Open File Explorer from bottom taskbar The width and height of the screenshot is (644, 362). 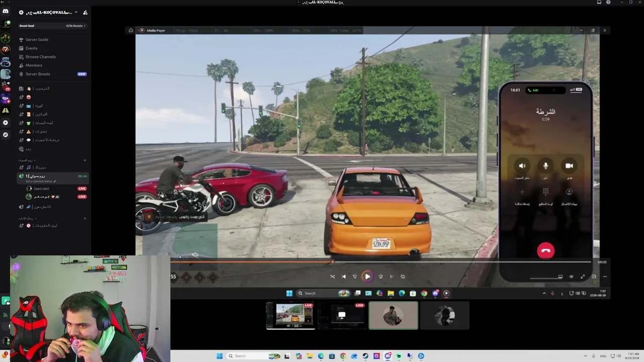pos(310,356)
